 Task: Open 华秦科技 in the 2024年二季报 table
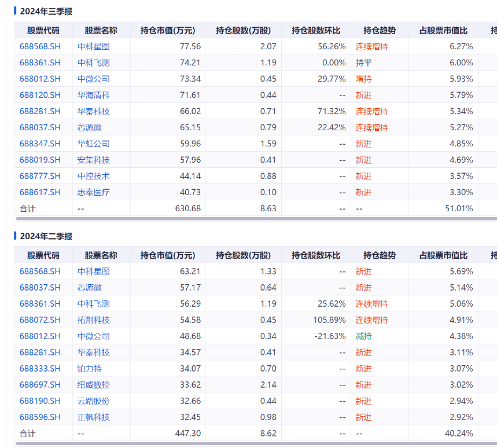point(94,352)
